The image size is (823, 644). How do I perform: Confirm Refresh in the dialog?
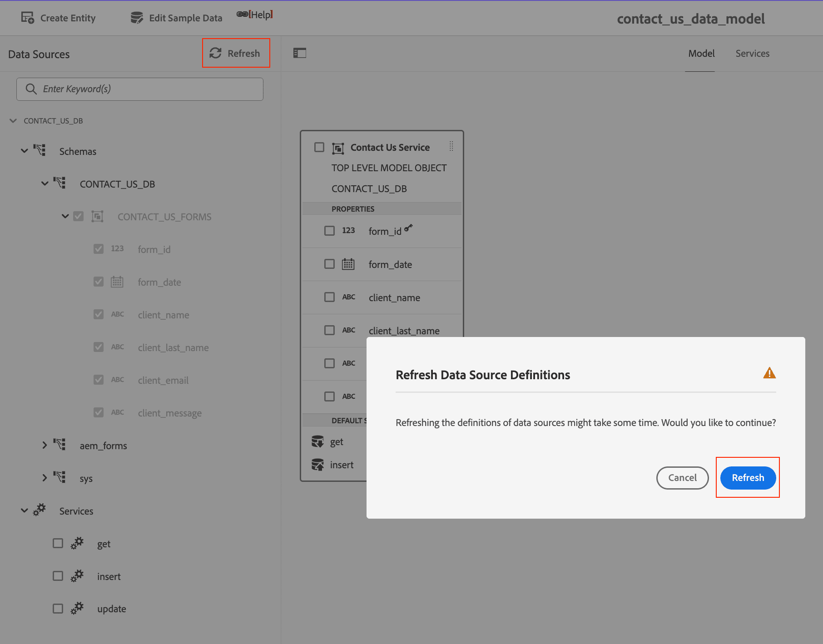[748, 478]
